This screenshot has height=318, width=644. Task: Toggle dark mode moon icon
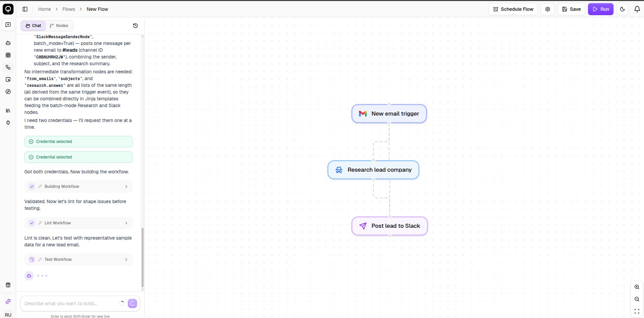pyautogui.click(x=622, y=9)
